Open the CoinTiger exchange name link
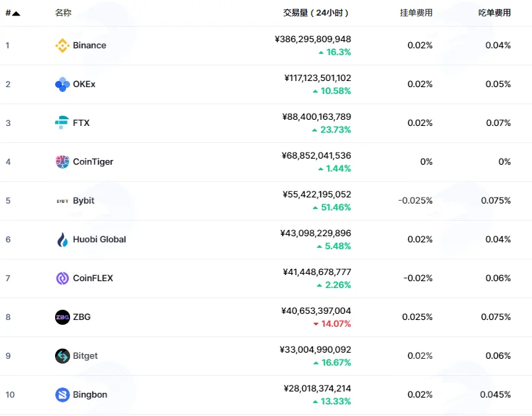532x416 pixels. coord(93,161)
